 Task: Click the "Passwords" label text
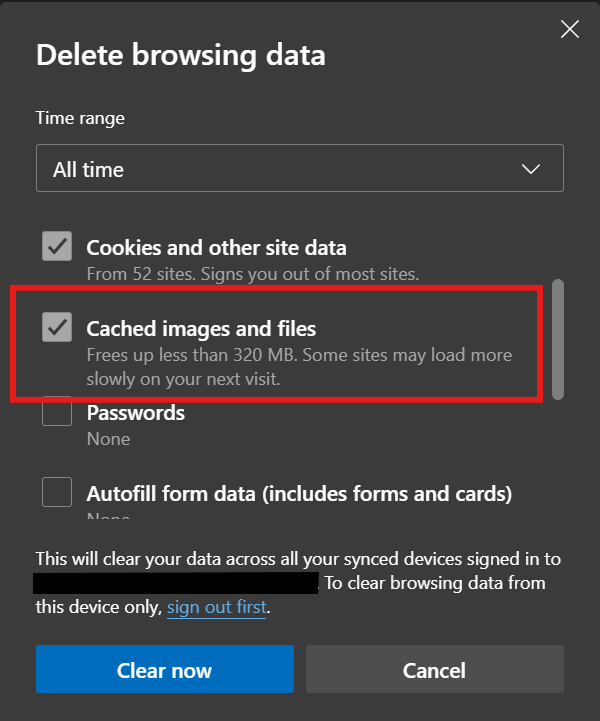pos(136,412)
